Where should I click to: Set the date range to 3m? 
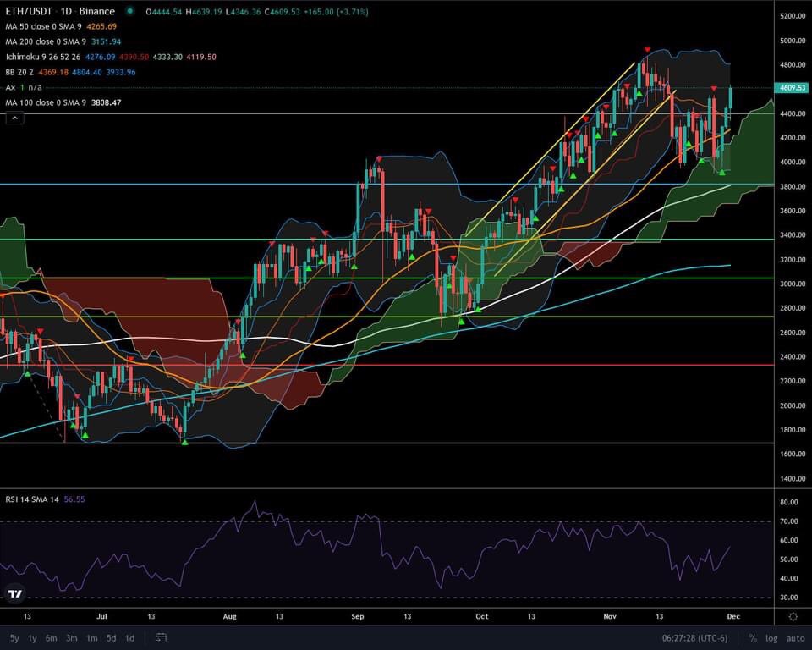(x=71, y=638)
